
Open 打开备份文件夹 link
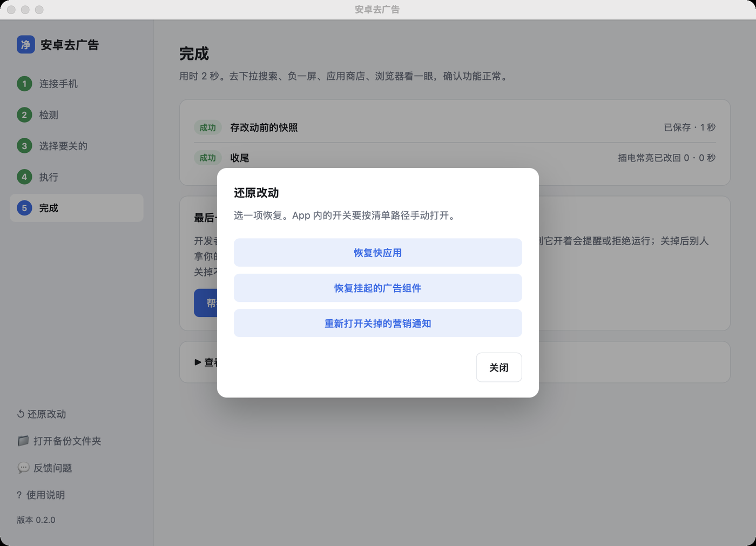click(x=59, y=441)
